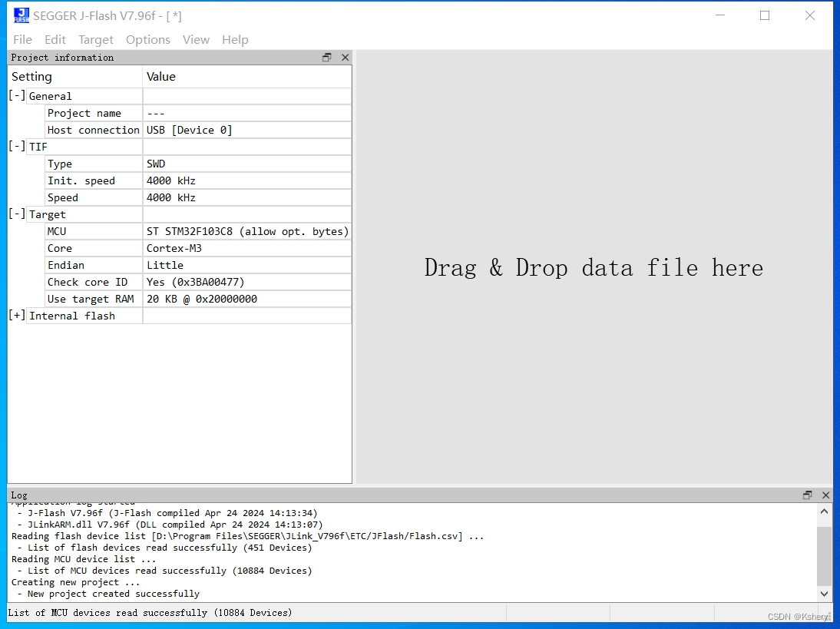
Task: Open the View menu
Action: click(x=196, y=40)
